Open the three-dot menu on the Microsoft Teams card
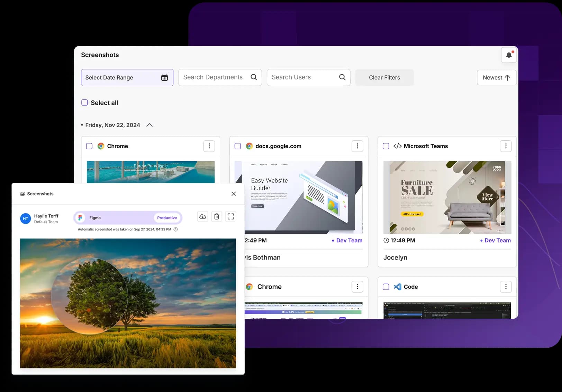 [x=506, y=146]
